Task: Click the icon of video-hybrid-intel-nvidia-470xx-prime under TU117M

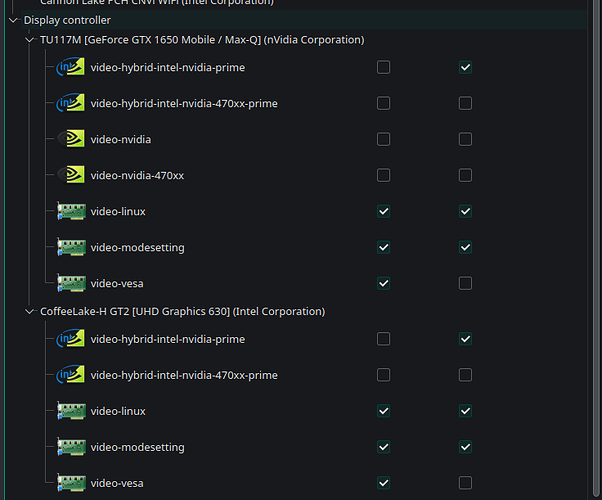Action: (71, 103)
